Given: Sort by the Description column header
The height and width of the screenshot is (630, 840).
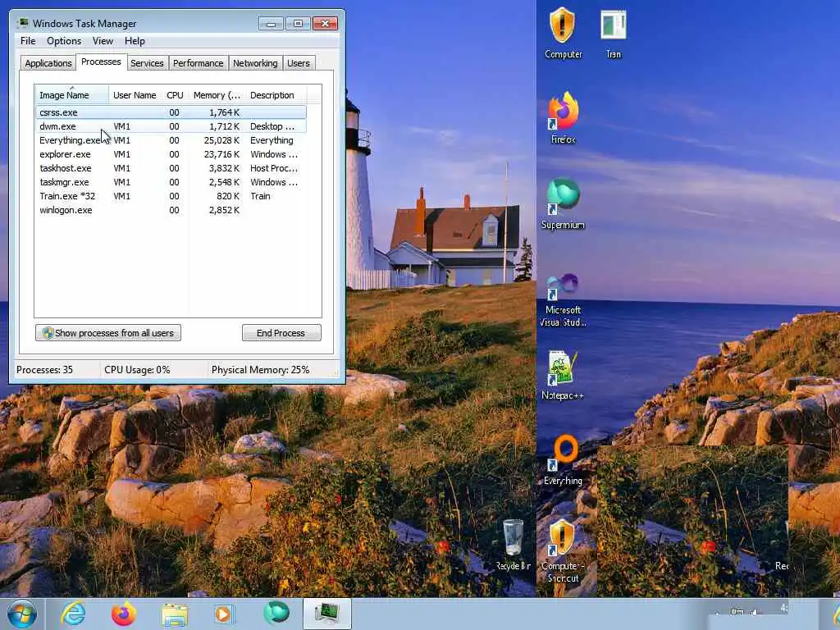Looking at the screenshot, I should (x=276, y=95).
